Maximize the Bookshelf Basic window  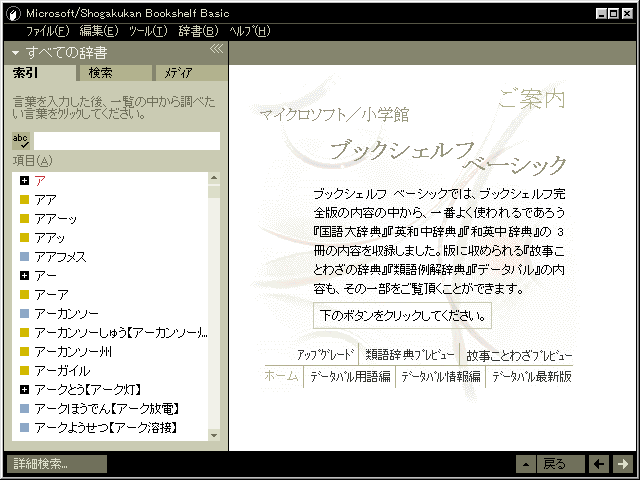click(x=613, y=14)
